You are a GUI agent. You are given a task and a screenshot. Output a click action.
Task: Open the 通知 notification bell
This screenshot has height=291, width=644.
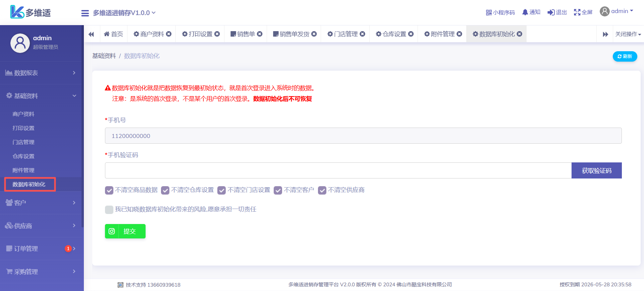pos(525,12)
